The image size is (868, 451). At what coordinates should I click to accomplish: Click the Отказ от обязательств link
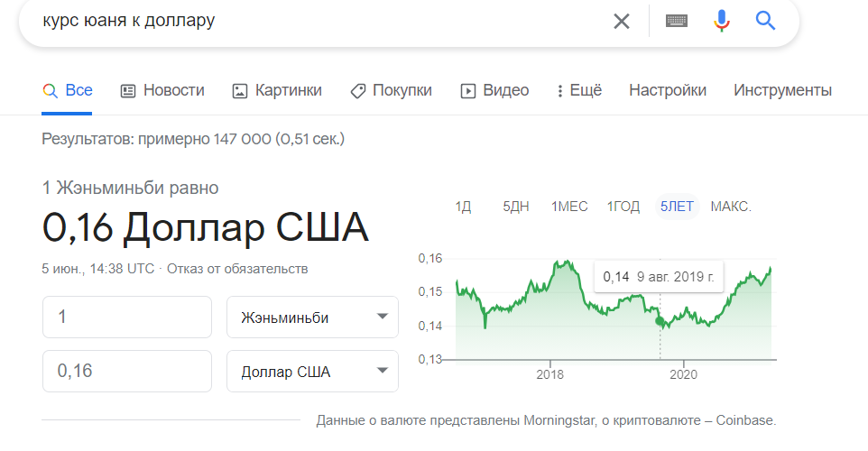tap(237, 269)
